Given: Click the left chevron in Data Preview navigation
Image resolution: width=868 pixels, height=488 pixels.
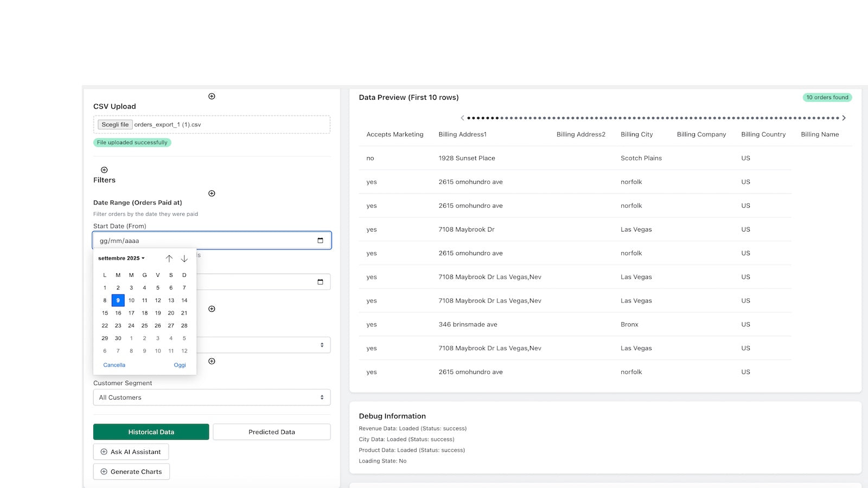Looking at the screenshot, I should coord(462,118).
